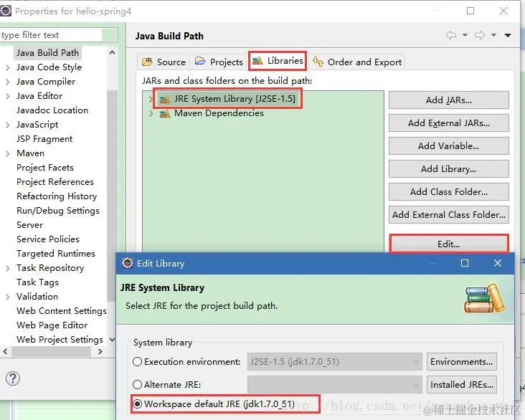The image size is (525, 420).
Task: Click the Environments... button
Action: tap(462, 362)
